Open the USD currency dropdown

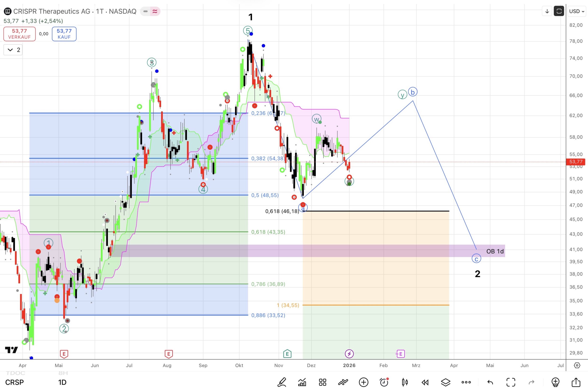pyautogui.click(x=577, y=11)
